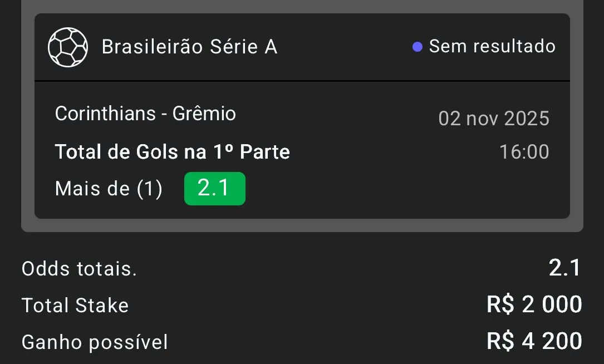The width and height of the screenshot is (604, 364).
Task: Click the total odds value 2.1 at right
Action: click(x=564, y=268)
